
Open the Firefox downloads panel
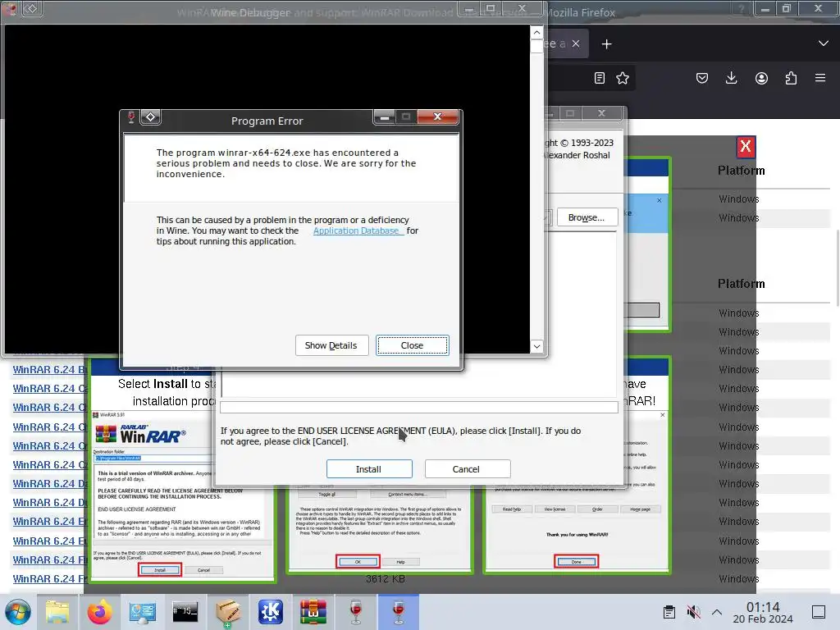[731, 78]
